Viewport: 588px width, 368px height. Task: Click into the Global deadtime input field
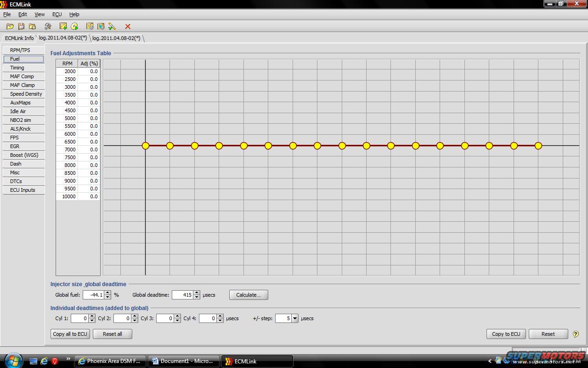(183, 295)
